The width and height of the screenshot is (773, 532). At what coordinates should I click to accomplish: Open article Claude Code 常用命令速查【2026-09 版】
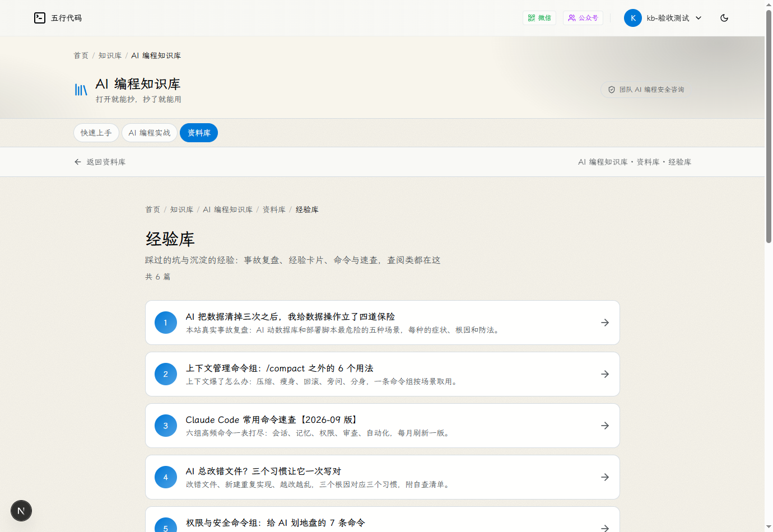click(383, 426)
